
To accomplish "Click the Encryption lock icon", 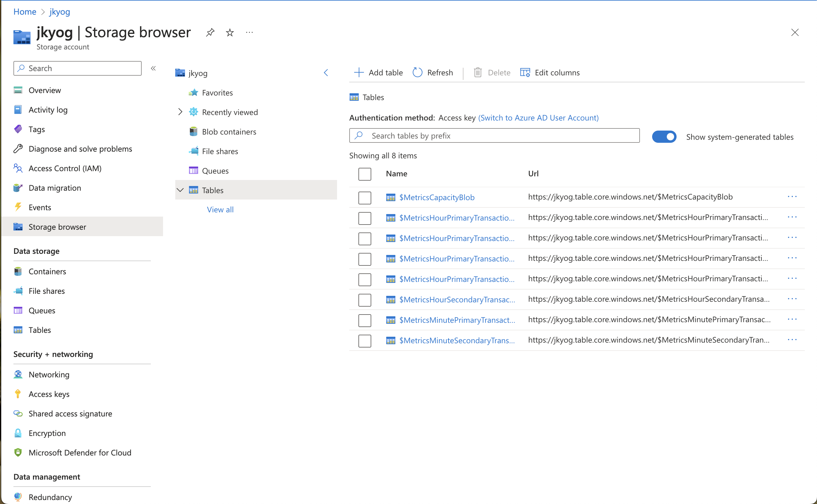I will pyautogui.click(x=18, y=433).
